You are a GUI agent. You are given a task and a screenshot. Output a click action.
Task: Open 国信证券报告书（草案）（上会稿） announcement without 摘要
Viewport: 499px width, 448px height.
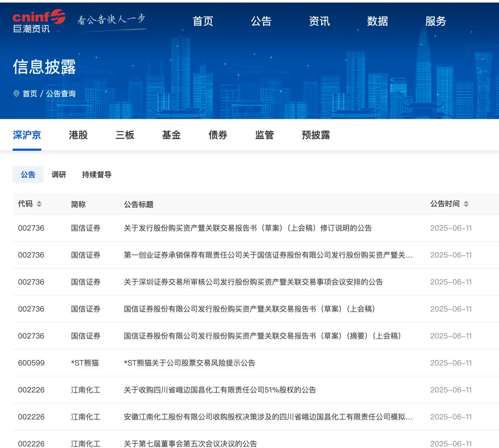coord(249,309)
